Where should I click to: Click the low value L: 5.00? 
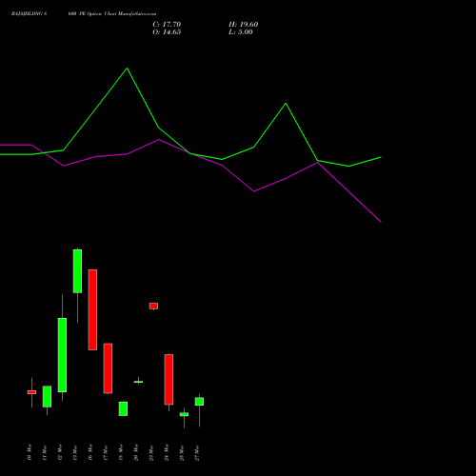click(241, 32)
